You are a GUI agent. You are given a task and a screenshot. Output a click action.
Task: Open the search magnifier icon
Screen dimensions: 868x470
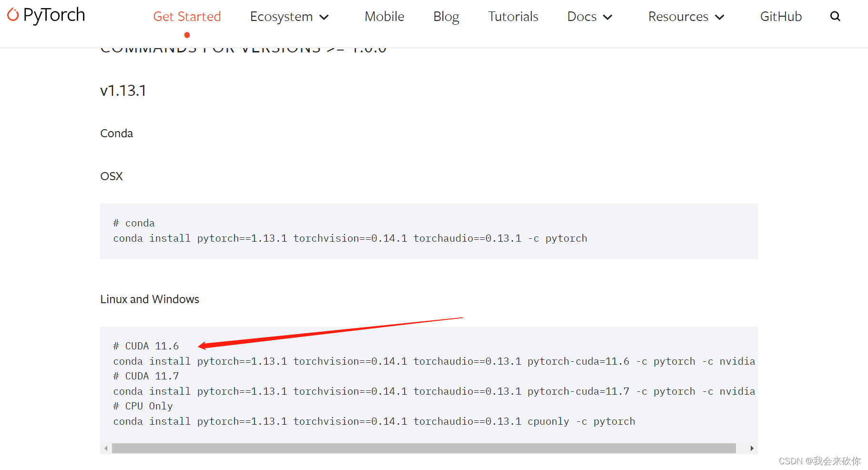[x=835, y=16]
